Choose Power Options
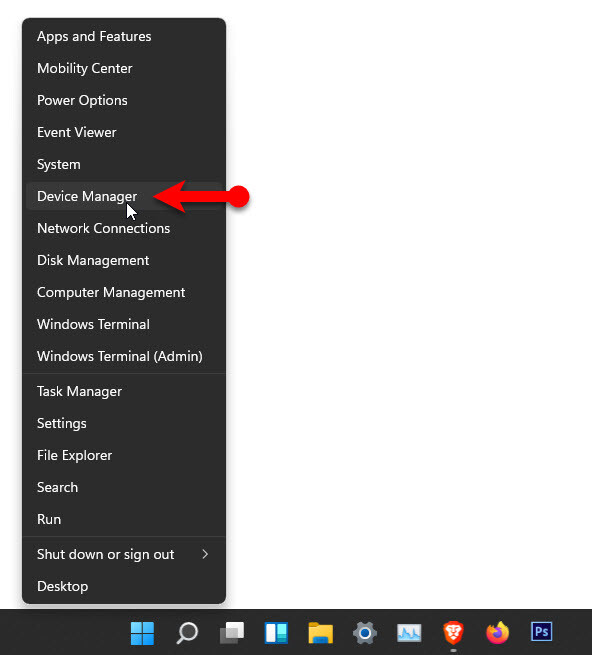The width and height of the screenshot is (592, 655). (124, 100)
